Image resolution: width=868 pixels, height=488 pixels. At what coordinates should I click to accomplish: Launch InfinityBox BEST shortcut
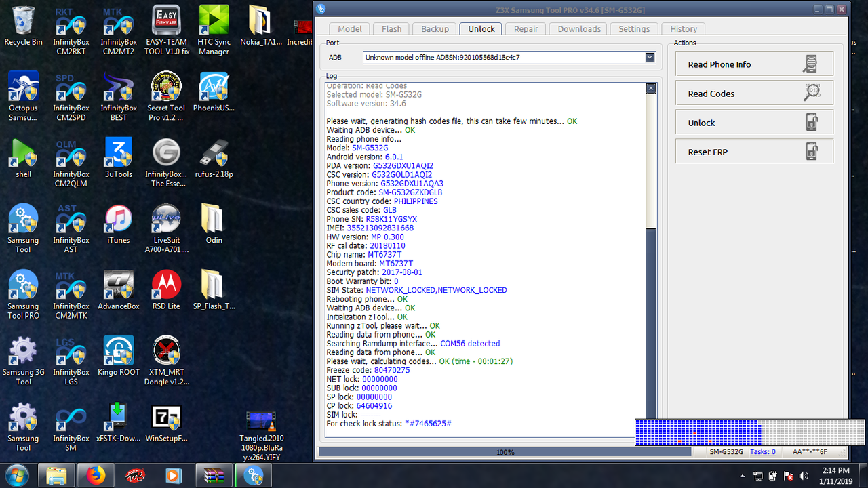click(118, 97)
